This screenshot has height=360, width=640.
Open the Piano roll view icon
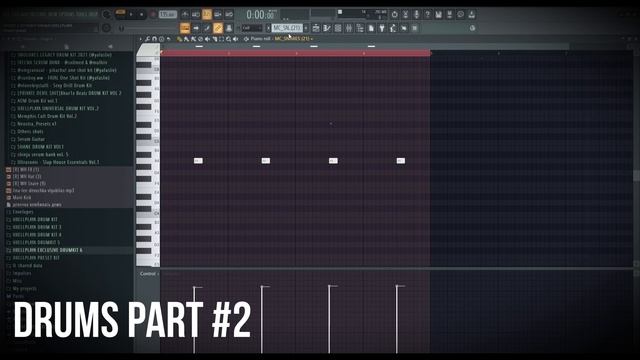(327, 28)
